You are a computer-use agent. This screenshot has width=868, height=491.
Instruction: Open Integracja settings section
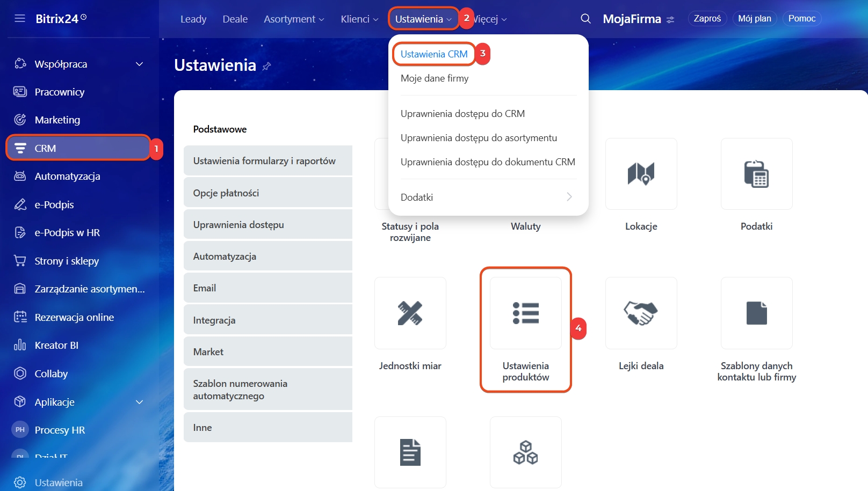[x=268, y=320]
